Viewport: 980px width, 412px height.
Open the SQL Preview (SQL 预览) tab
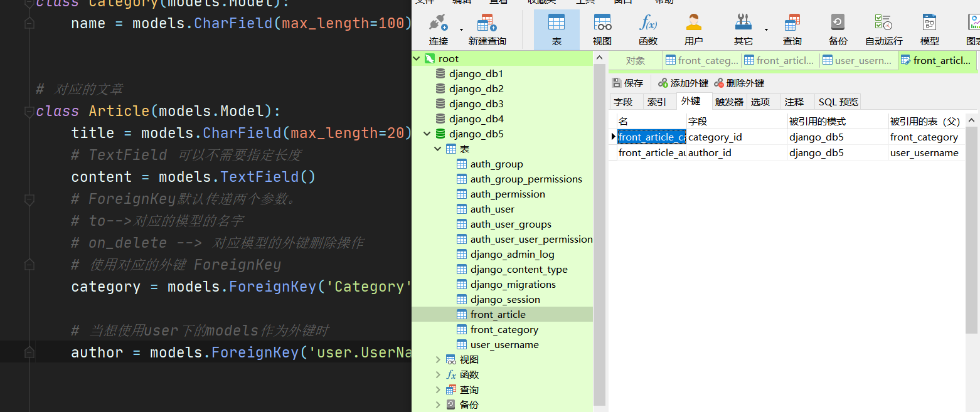pos(838,102)
